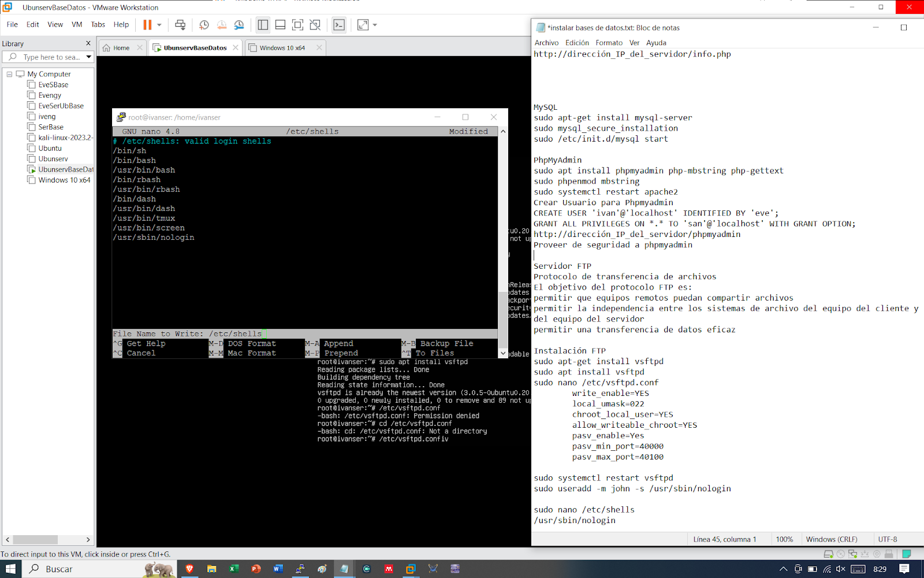Open Word from the taskbar
Viewport: 924px width, 578px height.
pyautogui.click(x=278, y=569)
